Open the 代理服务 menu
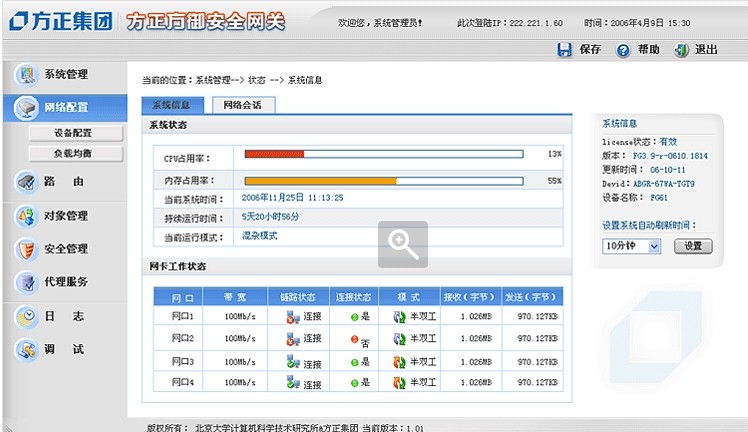 click(65, 282)
